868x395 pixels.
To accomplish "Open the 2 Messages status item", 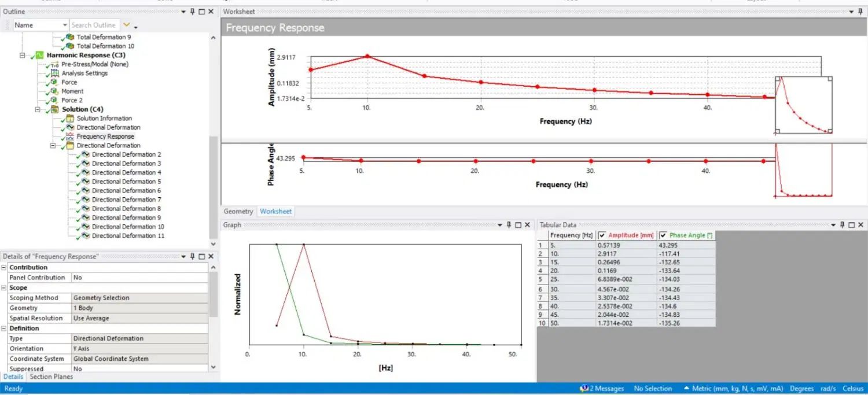I will click(x=602, y=389).
